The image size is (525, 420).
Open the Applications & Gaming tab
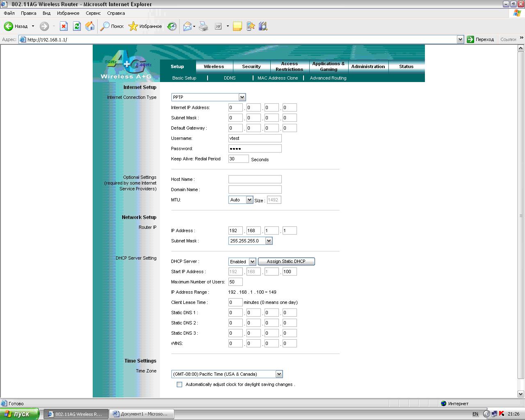pos(329,66)
